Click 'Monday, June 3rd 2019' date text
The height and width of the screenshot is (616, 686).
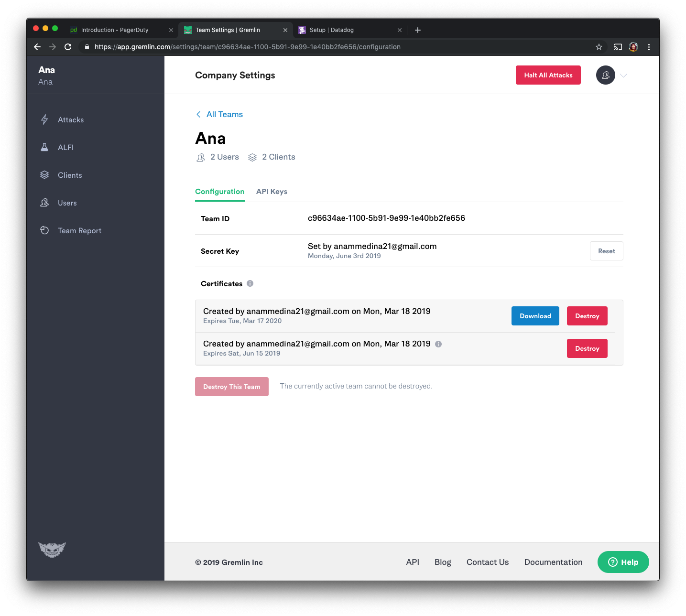coord(344,256)
